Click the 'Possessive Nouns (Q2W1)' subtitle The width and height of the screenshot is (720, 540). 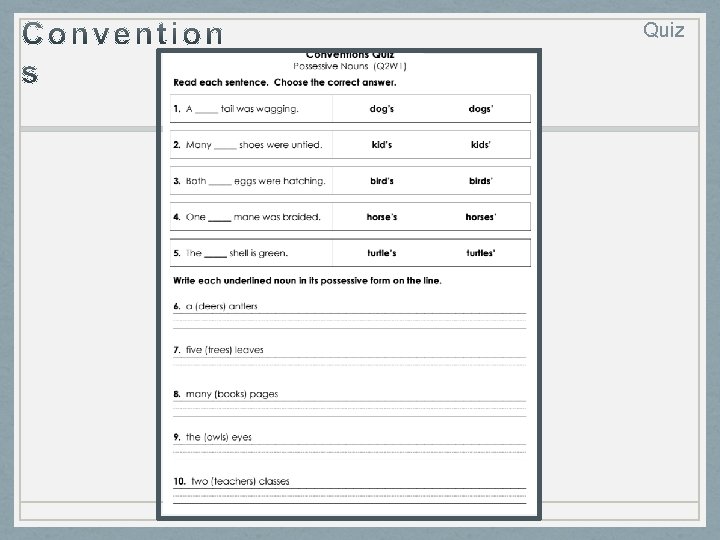click(x=350, y=66)
